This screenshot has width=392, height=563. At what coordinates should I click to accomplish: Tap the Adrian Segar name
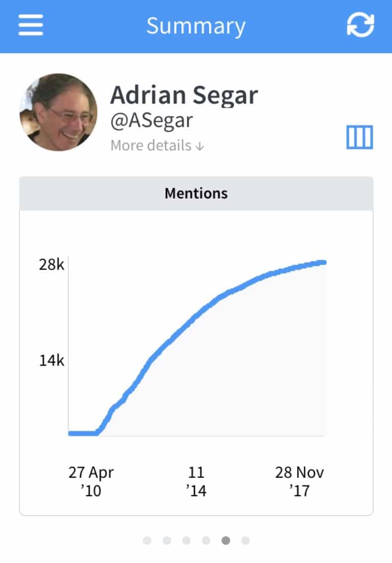click(184, 95)
